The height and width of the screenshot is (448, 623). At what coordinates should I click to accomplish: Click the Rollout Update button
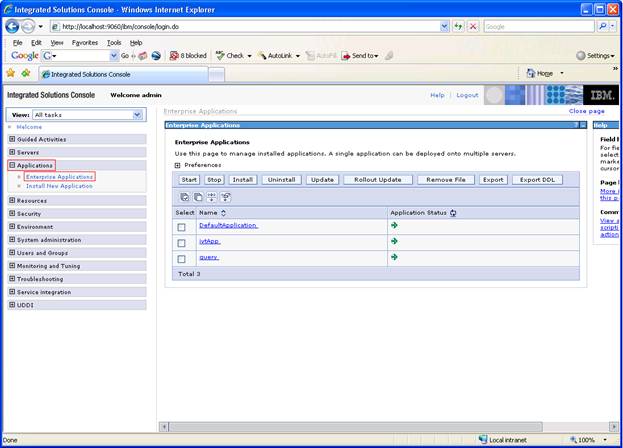point(378,180)
